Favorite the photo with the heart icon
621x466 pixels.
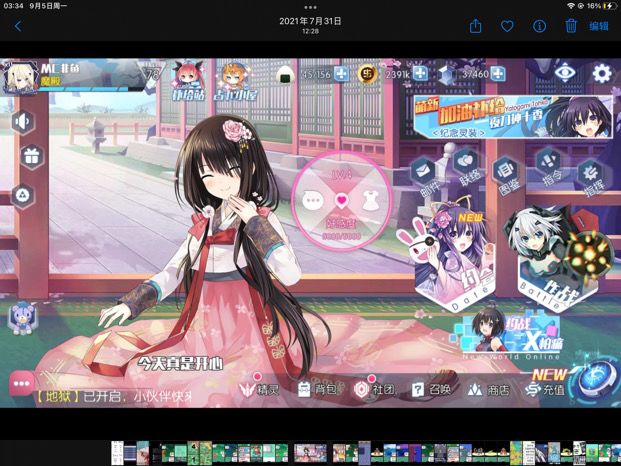pyautogui.click(x=507, y=27)
